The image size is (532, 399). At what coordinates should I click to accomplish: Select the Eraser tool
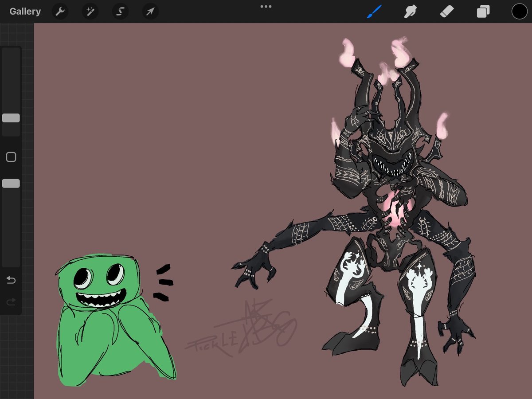(446, 12)
